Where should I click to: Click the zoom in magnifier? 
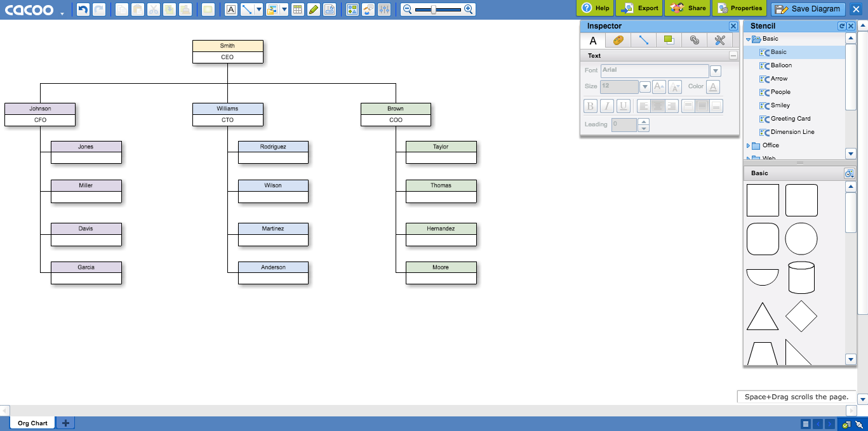pyautogui.click(x=469, y=10)
